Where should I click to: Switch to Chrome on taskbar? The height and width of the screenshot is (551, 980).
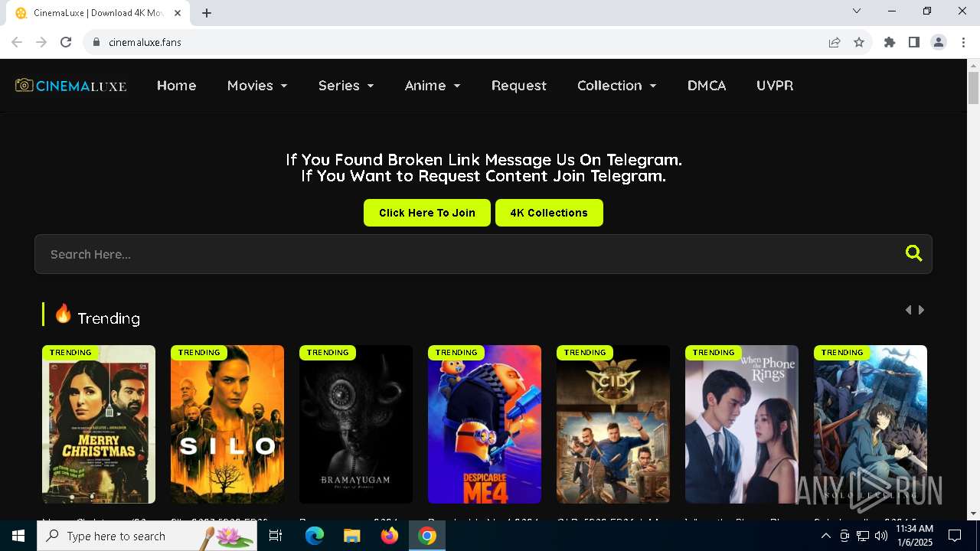click(427, 536)
